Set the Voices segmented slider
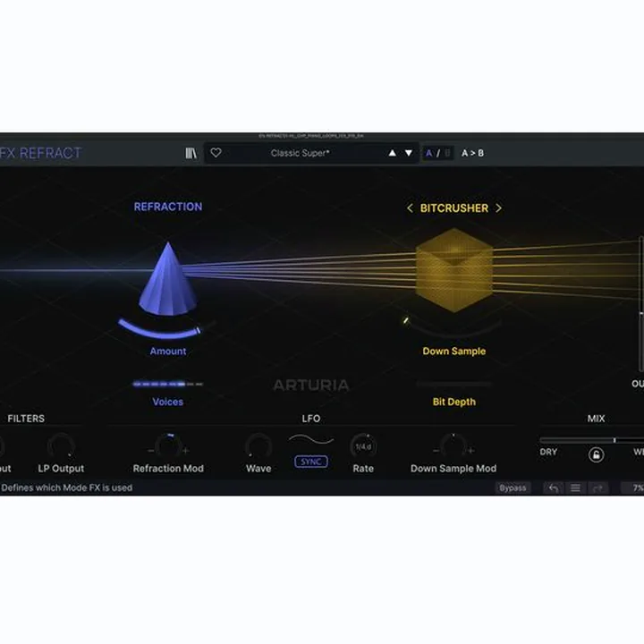This screenshot has height=644, width=644. (x=168, y=384)
